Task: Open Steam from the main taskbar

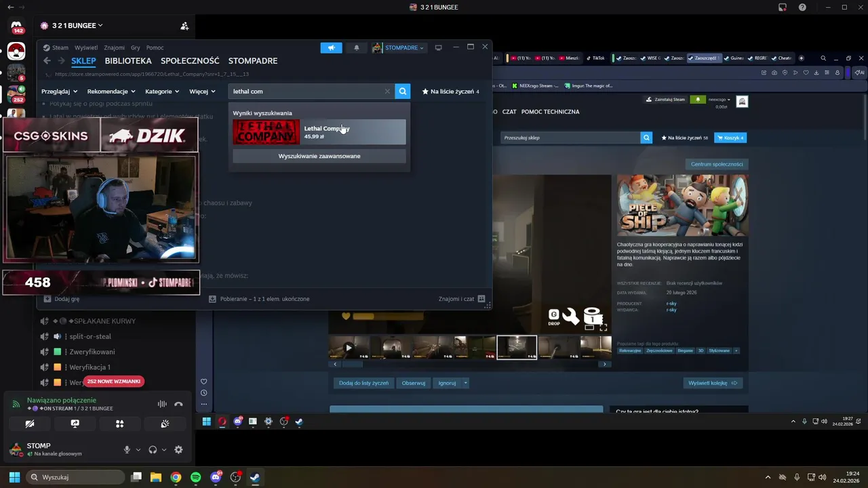Action: coord(255,477)
